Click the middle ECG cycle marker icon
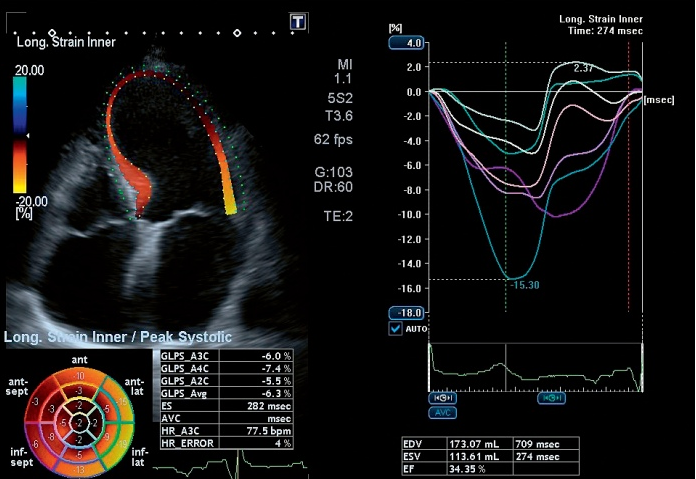This screenshot has width=696, height=479. 551,397
